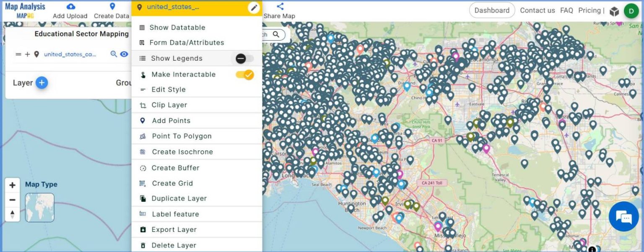This screenshot has width=644, height=252.
Task: Enable the Show Legends toggle
Action: pos(242,59)
